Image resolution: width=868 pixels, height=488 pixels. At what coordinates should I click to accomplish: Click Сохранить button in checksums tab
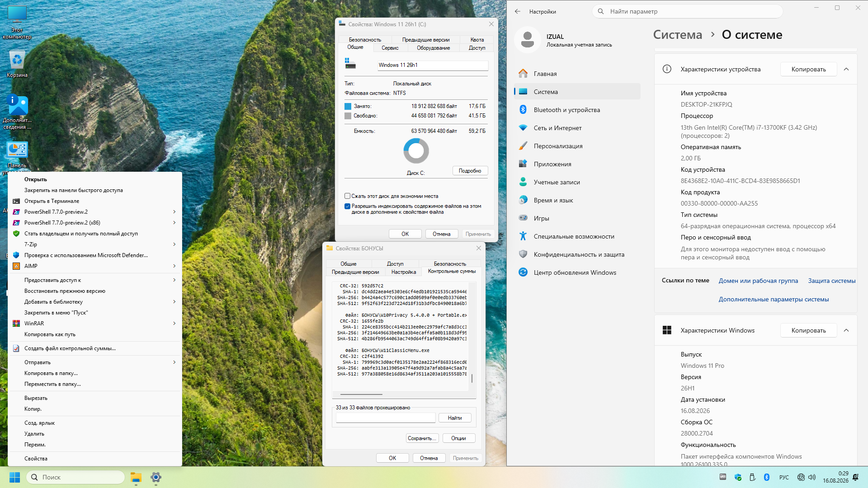pos(422,438)
